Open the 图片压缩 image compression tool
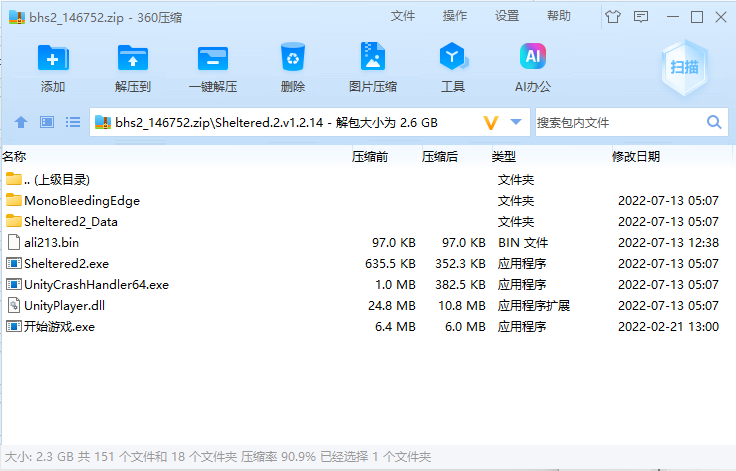The image size is (736, 471). point(373,57)
